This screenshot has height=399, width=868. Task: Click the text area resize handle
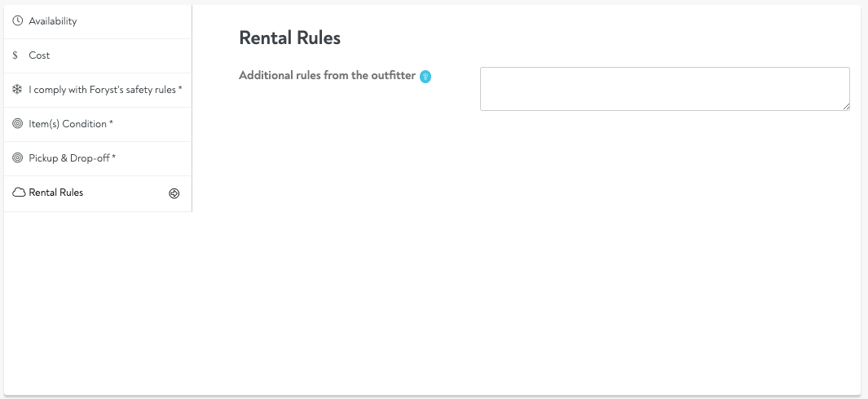(x=846, y=106)
